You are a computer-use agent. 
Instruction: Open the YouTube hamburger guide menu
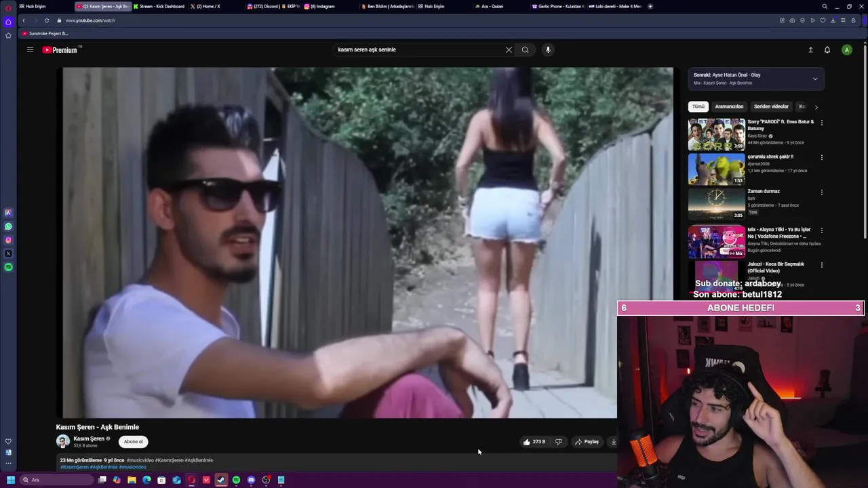pos(30,49)
